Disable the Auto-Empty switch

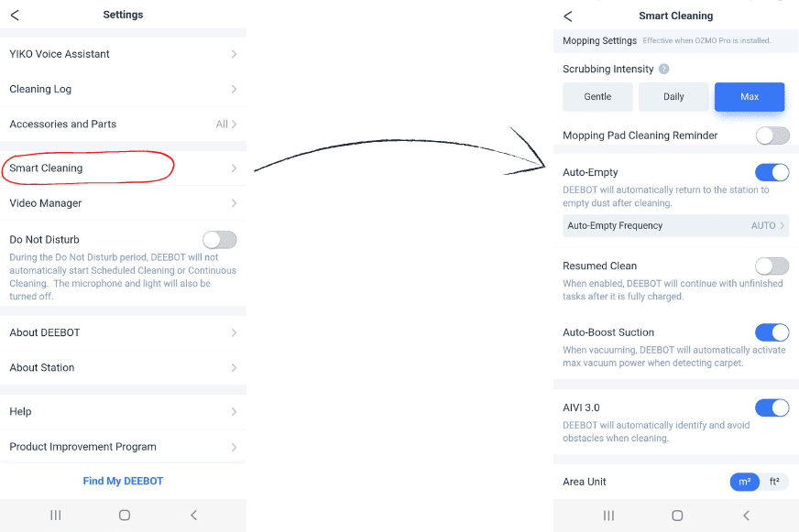click(x=772, y=172)
